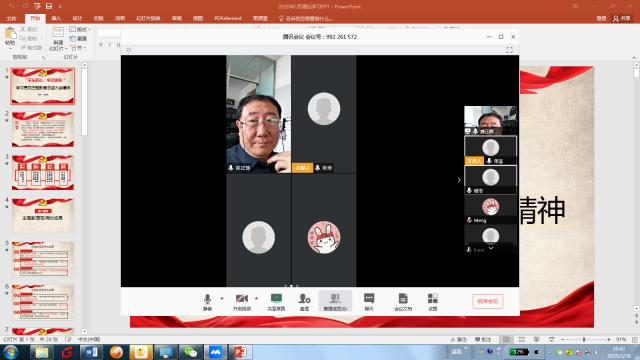
Task: Open the Manage Members panel
Action: pos(335,302)
